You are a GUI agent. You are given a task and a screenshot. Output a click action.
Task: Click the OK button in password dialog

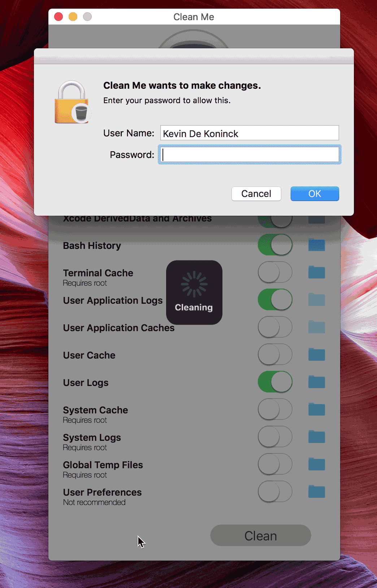[315, 194]
